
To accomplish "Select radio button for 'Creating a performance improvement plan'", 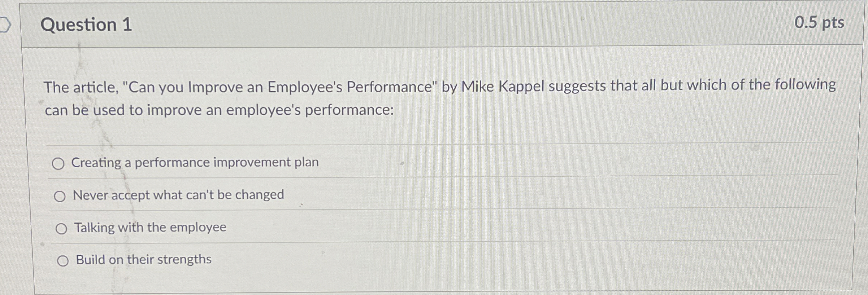I will click(x=59, y=164).
